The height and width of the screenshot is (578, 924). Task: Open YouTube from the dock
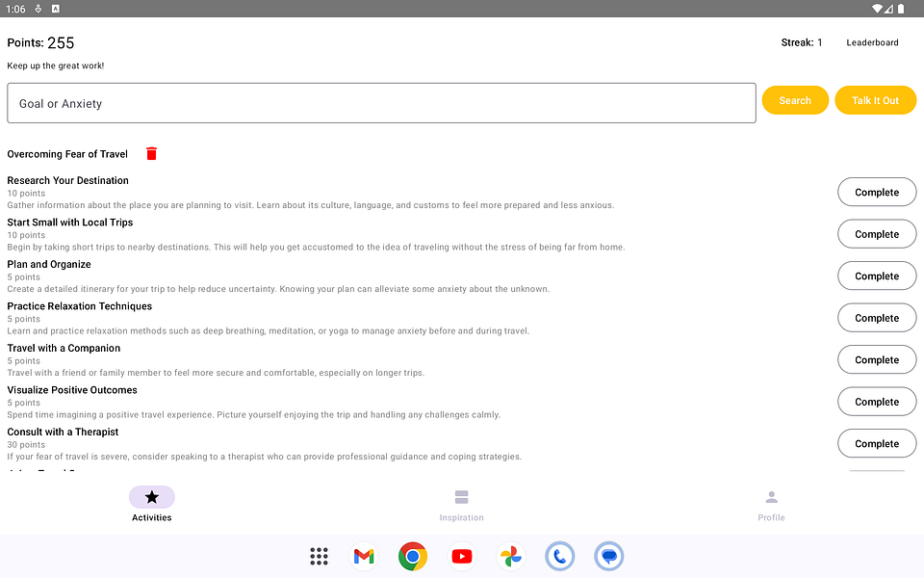462,556
